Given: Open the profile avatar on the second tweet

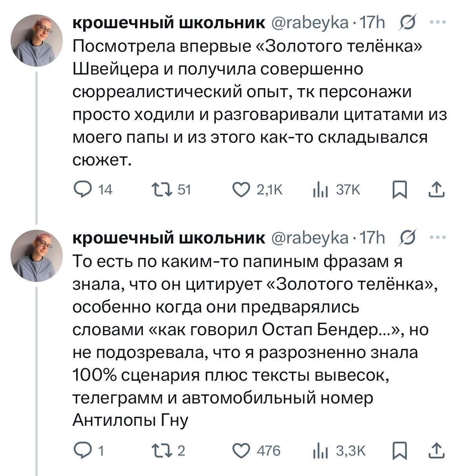Looking at the screenshot, I should (36, 256).
